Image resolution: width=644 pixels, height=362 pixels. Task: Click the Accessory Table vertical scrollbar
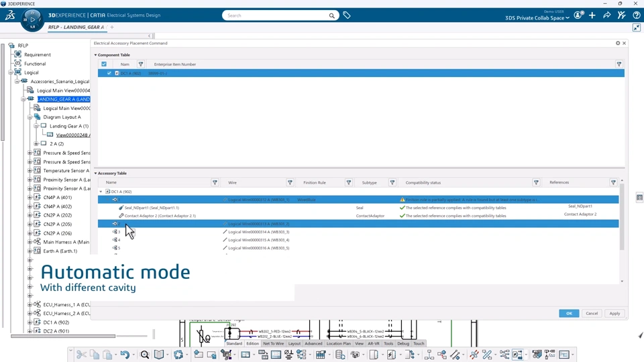[622, 217]
